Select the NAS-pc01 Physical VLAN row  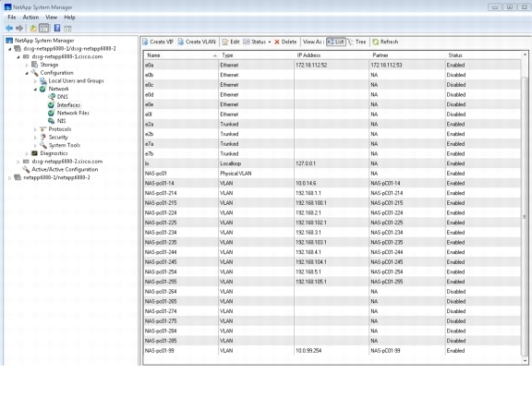[x=332, y=174]
